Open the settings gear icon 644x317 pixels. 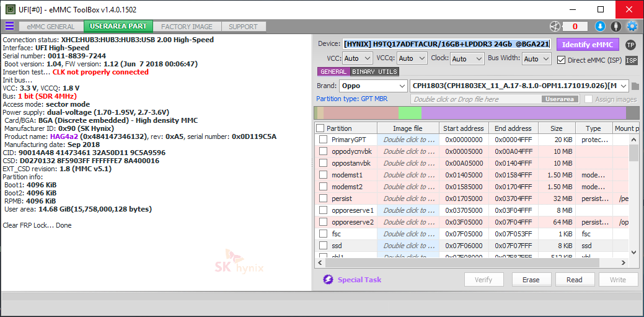[x=632, y=26]
